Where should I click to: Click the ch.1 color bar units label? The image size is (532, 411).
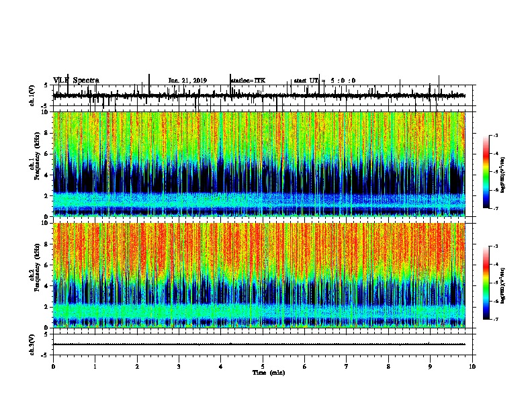(502, 175)
